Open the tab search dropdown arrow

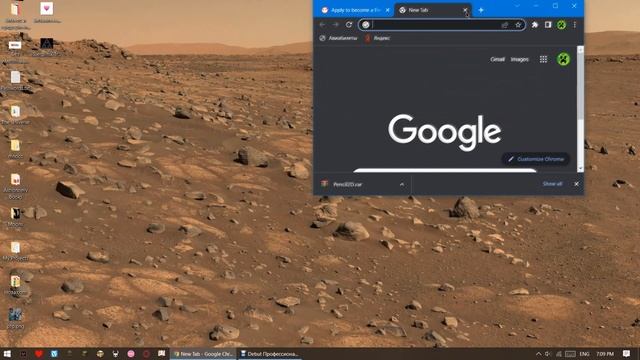tap(517, 6)
